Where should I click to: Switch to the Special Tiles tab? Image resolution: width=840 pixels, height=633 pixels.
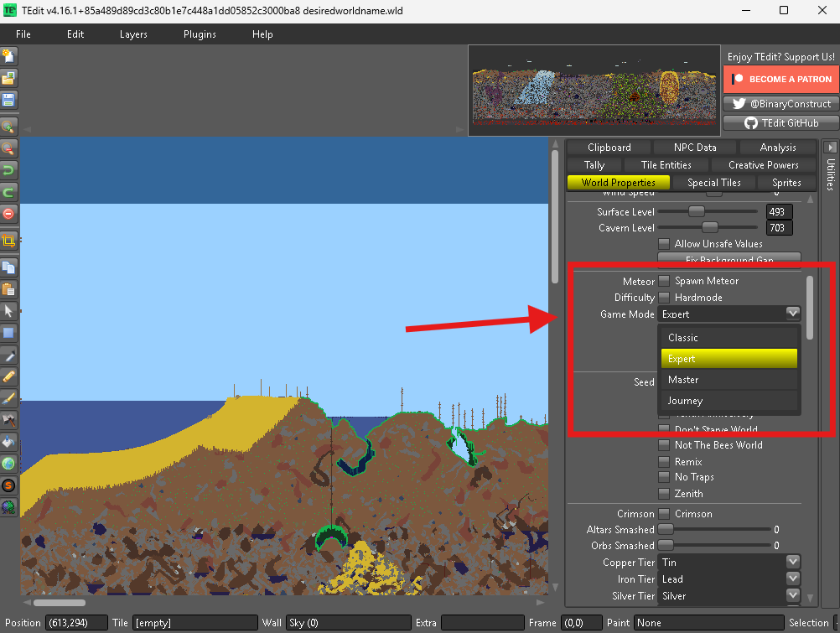(714, 183)
